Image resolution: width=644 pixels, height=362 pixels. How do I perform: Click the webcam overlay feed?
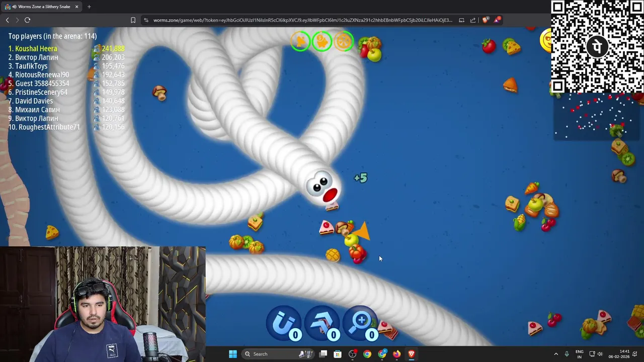tap(103, 304)
